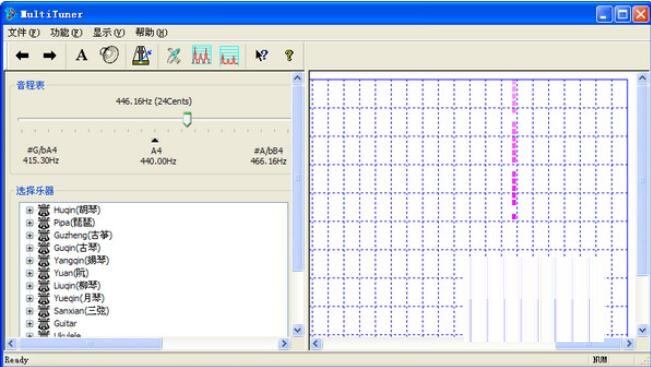The height and width of the screenshot is (367, 651).
Task: Click the MultiTuner title bar app icon
Action: [11, 14]
